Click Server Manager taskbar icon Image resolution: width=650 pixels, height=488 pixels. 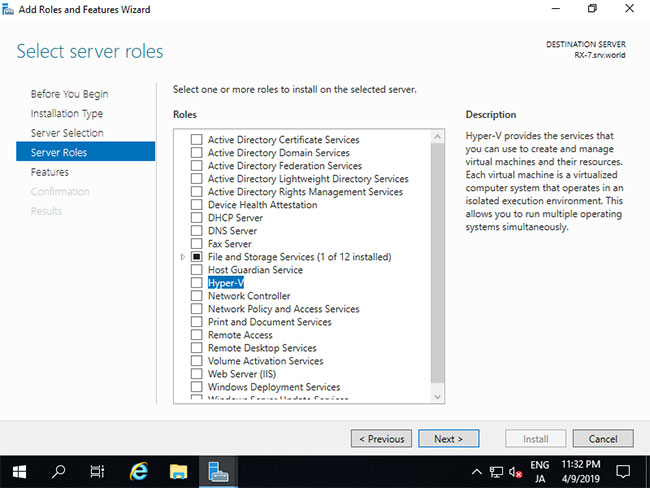[218, 471]
